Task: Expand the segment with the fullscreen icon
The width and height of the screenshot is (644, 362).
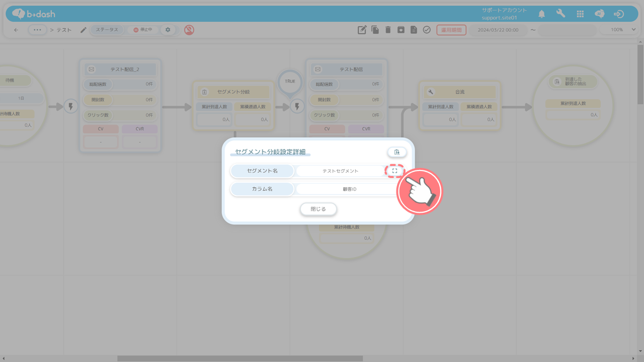Action: (x=395, y=171)
